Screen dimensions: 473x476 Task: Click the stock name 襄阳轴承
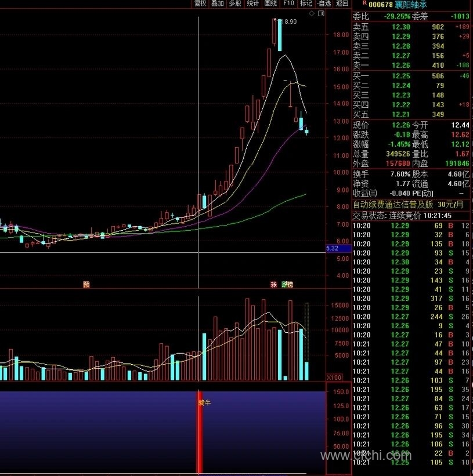click(x=411, y=5)
